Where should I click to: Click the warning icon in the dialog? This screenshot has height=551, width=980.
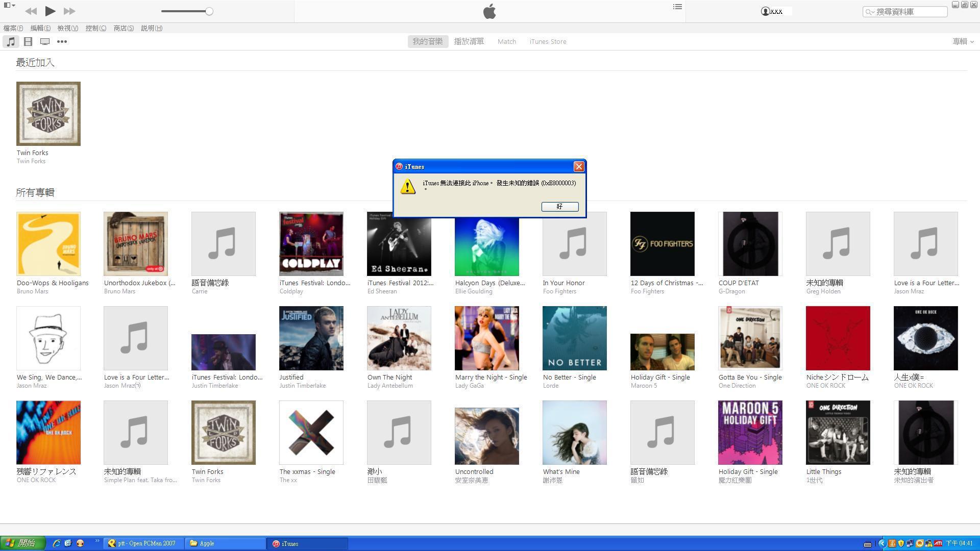point(408,186)
